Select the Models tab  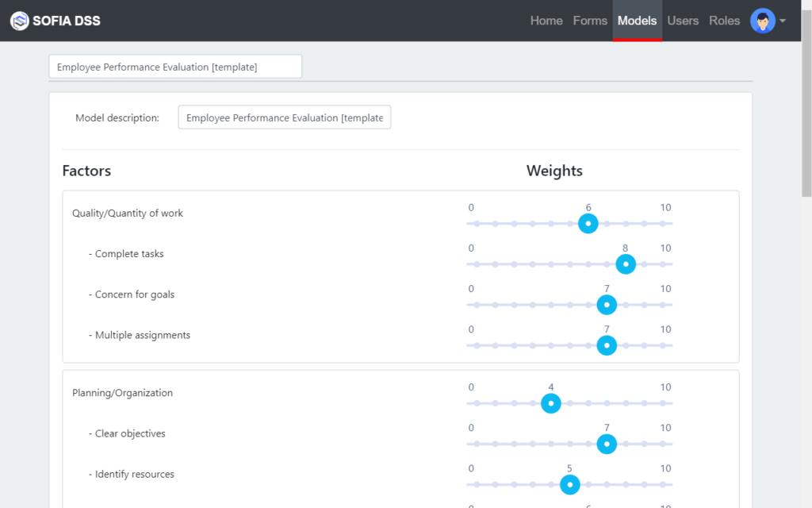(x=637, y=21)
